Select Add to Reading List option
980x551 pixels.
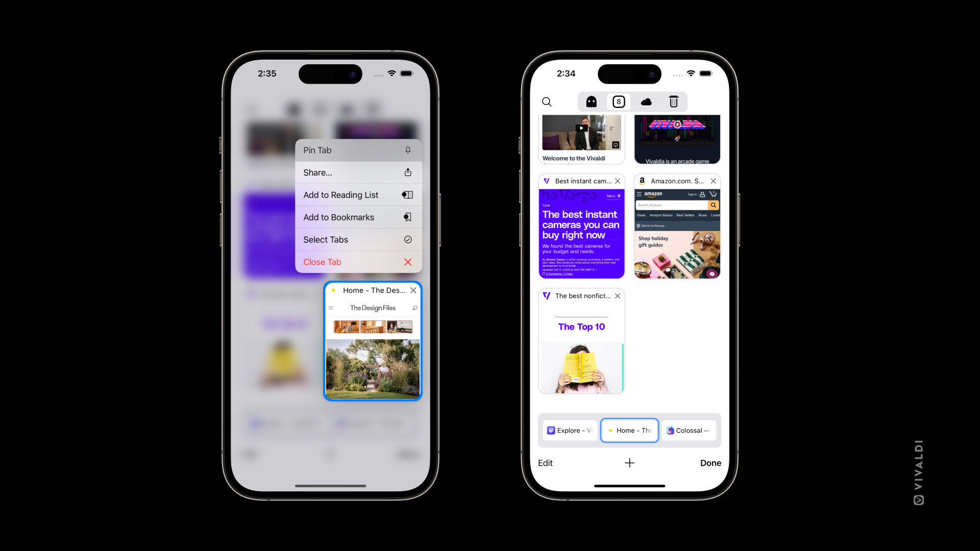357,194
